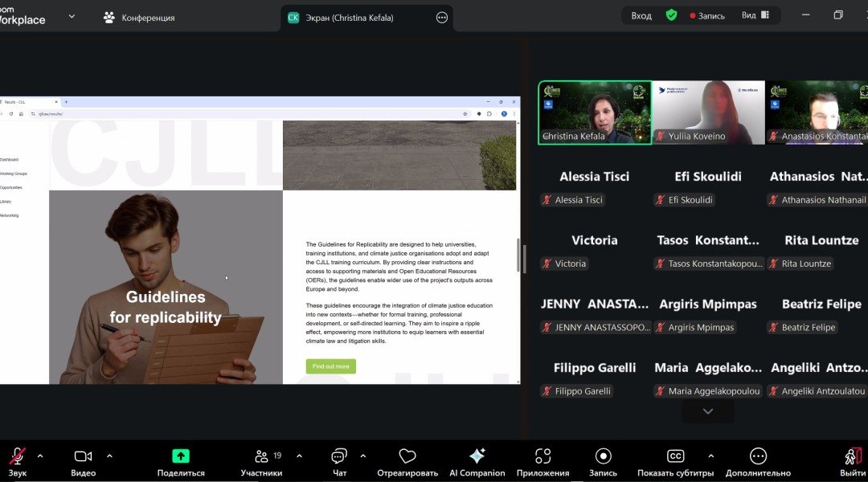Screen dimensions: 868x482
Task: Open Участники participants list
Action: (262, 456)
